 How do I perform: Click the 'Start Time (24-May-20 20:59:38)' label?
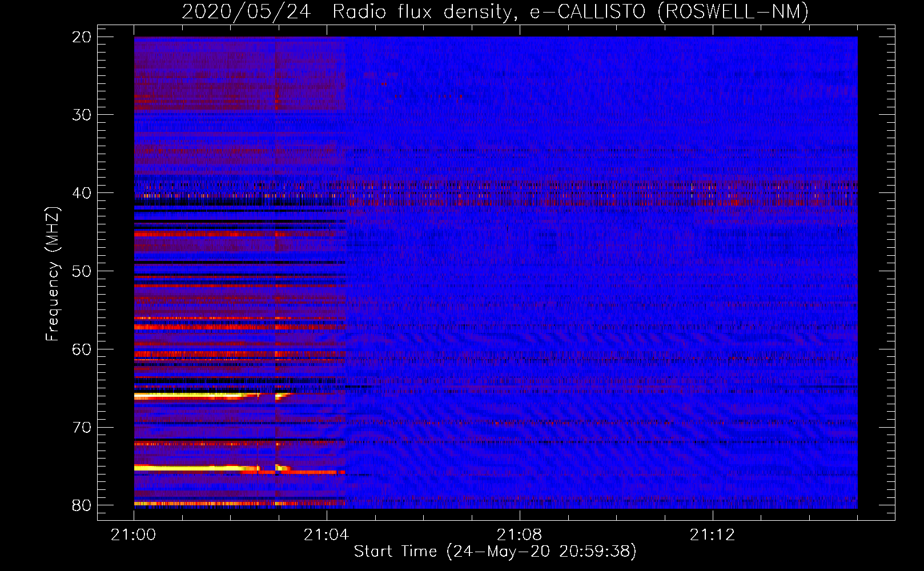coord(495,552)
